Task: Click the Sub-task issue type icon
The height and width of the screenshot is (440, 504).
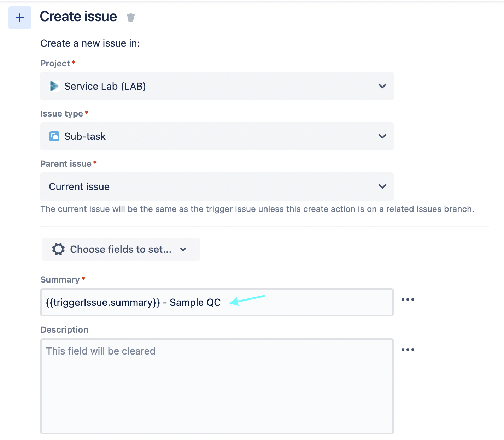Action: tap(54, 136)
